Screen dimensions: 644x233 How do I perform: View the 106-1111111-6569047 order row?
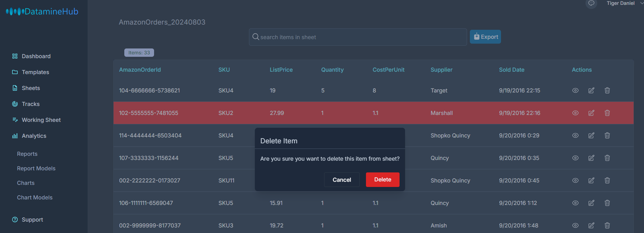point(575,203)
